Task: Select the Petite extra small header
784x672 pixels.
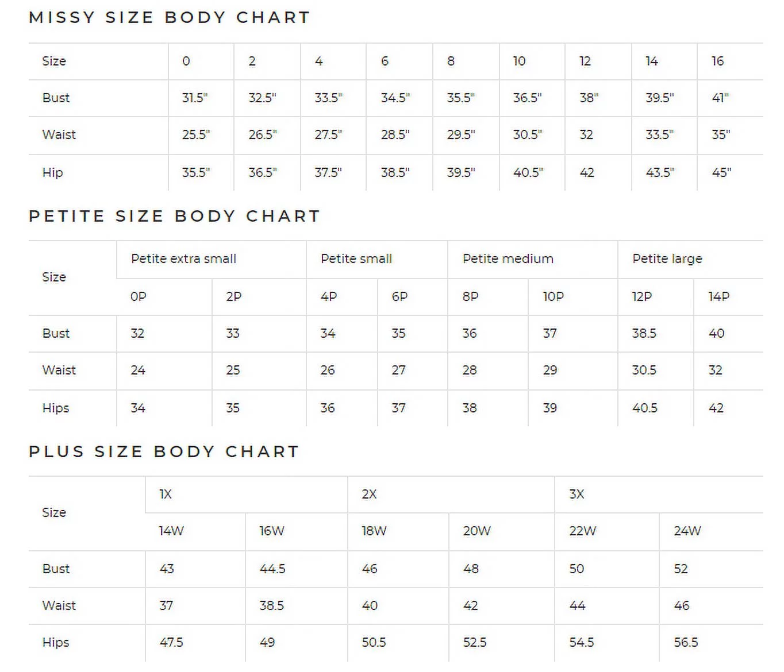Action: (x=183, y=258)
